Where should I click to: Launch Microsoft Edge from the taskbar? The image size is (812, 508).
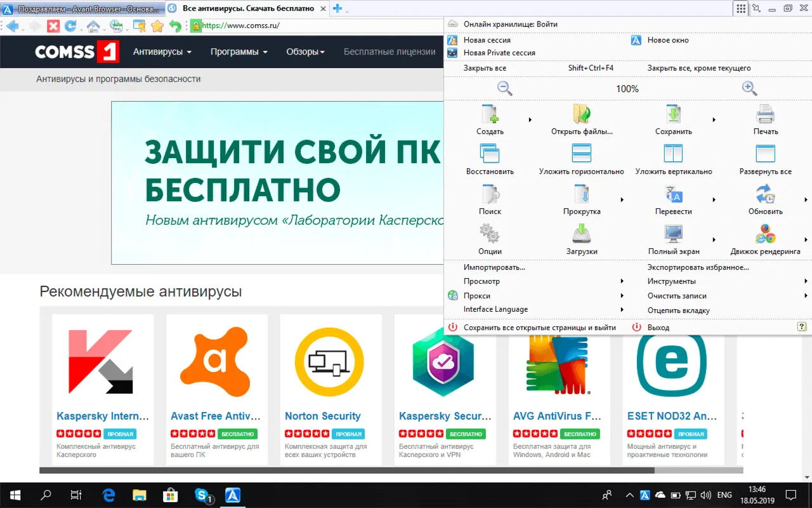point(108,495)
